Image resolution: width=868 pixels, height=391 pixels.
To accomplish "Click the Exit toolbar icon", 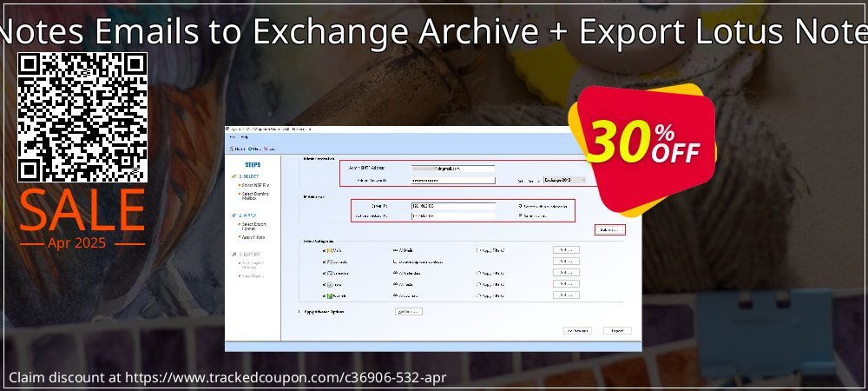I will point(266,149).
